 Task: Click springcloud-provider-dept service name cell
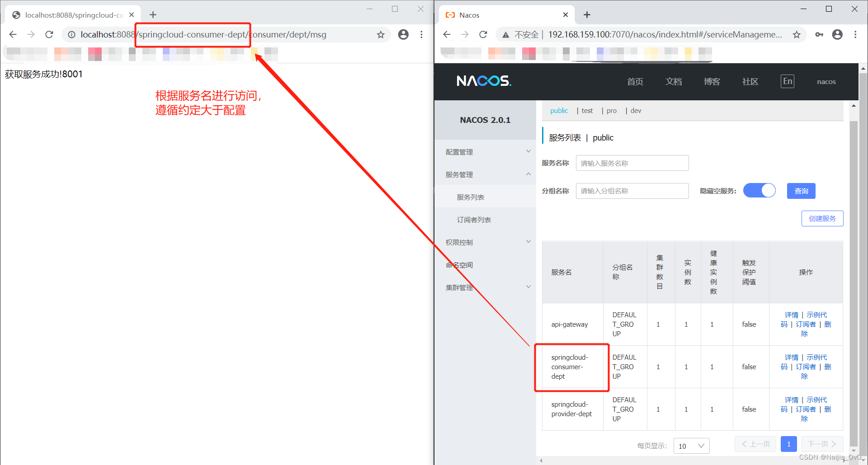[x=571, y=409]
